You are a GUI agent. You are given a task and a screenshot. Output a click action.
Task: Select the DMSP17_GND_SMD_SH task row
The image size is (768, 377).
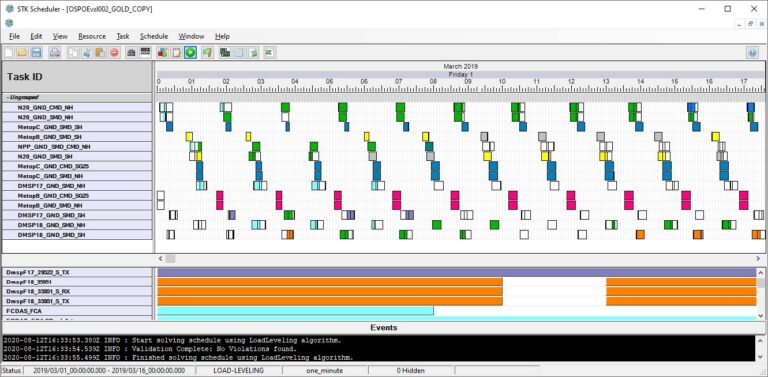pyautogui.click(x=77, y=215)
